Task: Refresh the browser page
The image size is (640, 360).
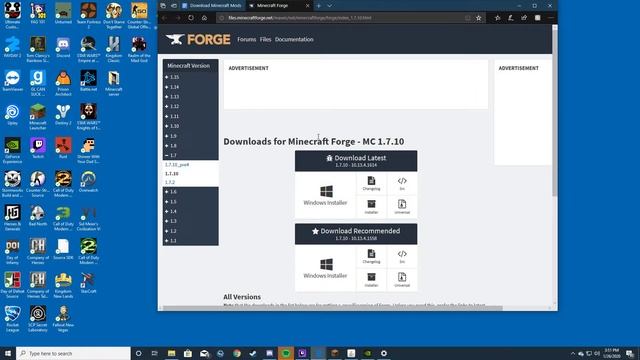Action: click(191, 18)
